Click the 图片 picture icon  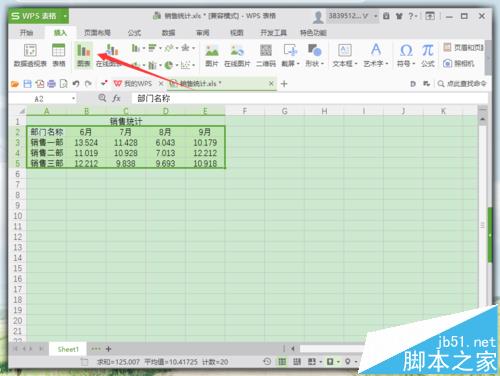click(212, 55)
